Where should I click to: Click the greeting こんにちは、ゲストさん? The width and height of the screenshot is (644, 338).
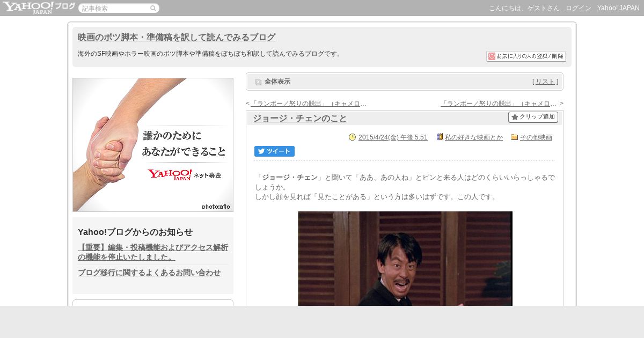coord(524,8)
